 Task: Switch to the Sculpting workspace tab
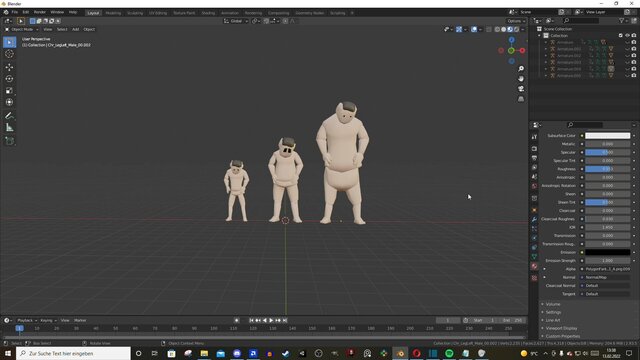point(135,13)
